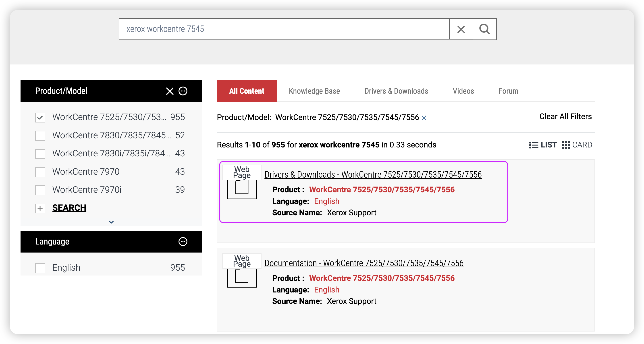Screen dimensions: 644x344
Task: Check the WorkCentre 7970i checkbox
Action: [x=40, y=190]
